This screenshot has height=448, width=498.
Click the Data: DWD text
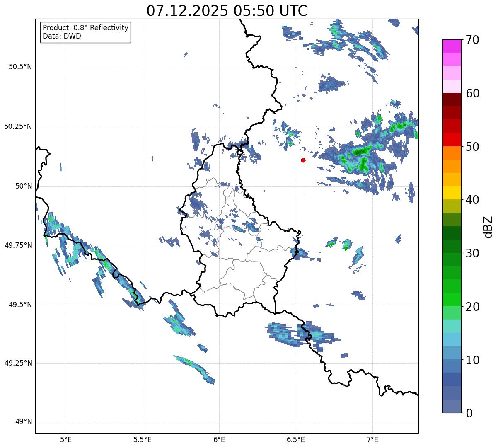point(62,36)
